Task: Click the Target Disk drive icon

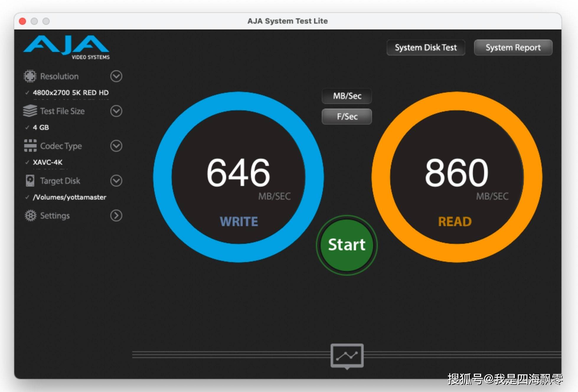Action: coord(30,181)
